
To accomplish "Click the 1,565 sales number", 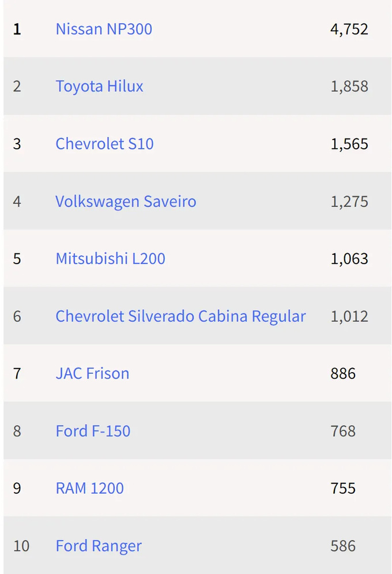I will 349,144.
